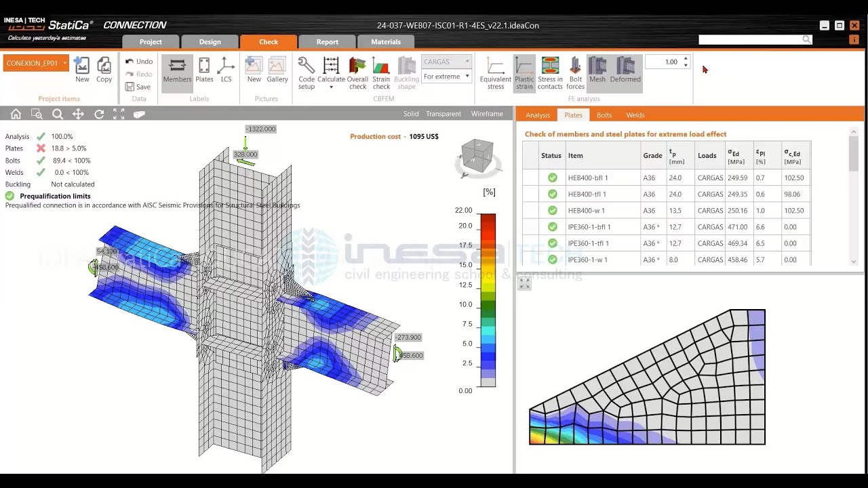Open the Report tab
Screen dimensions: 868x488
point(328,42)
